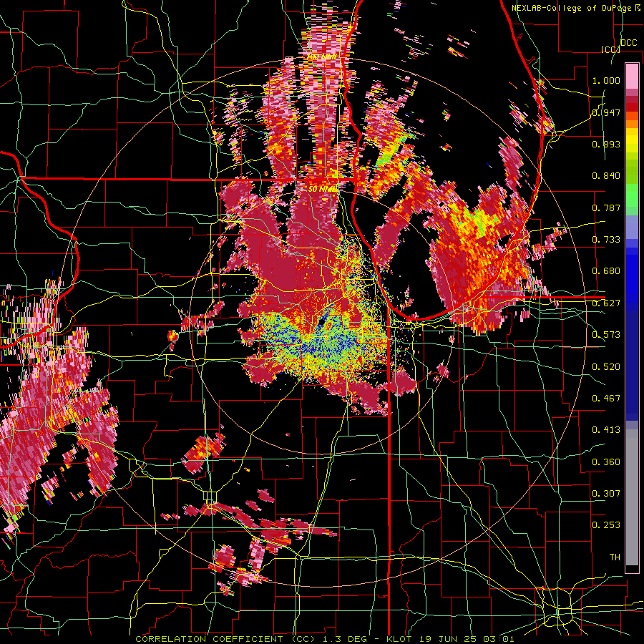Click the NEXLAB-College of DuPage label
Viewport: 644px width, 644px height.
click(x=573, y=8)
